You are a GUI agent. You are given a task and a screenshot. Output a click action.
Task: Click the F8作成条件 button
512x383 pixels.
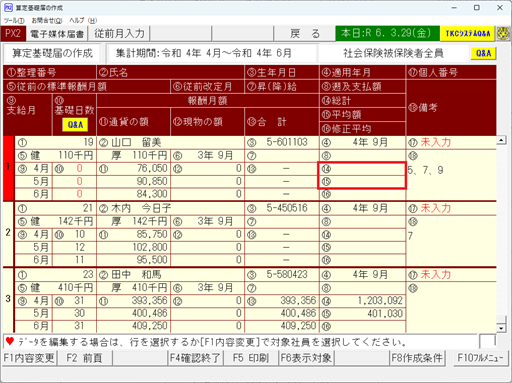point(417,358)
